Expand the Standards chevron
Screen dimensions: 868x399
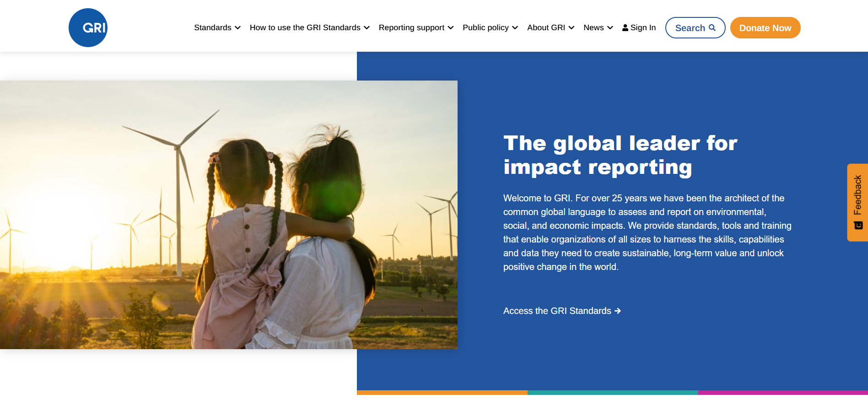[x=237, y=28]
